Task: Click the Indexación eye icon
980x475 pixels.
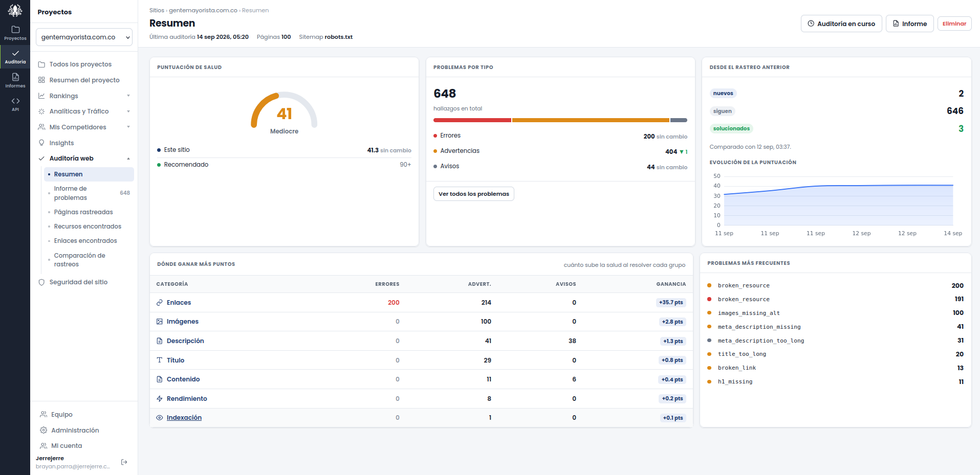Action: coord(160,418)
